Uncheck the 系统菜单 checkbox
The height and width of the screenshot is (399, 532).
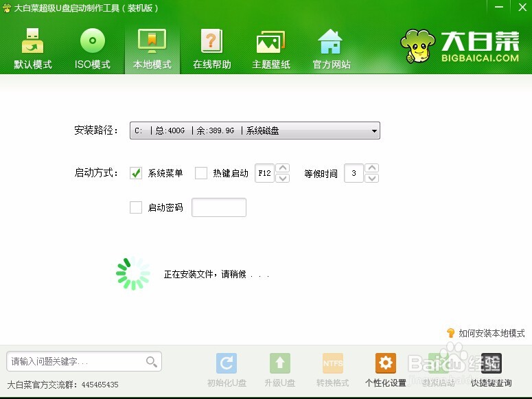tap(136, 173)
